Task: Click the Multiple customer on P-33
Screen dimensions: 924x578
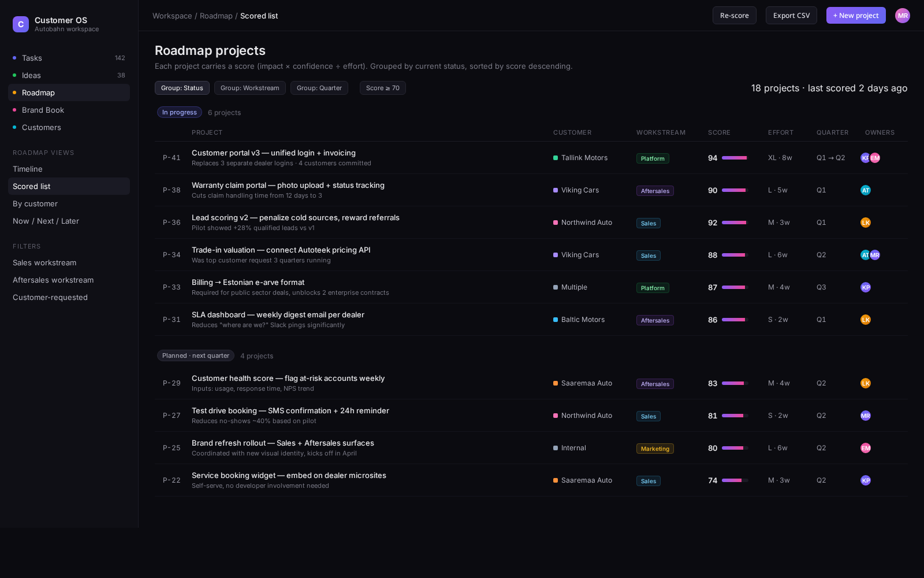Action: click(570, 287)
